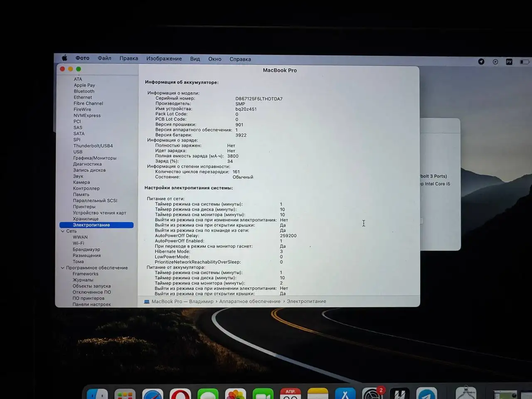Image resolution: width=532 pixels, height=399 pixels.
Task: Open FaceTime from the Dock
Action: pyautogui.click(x=263, y=394)
